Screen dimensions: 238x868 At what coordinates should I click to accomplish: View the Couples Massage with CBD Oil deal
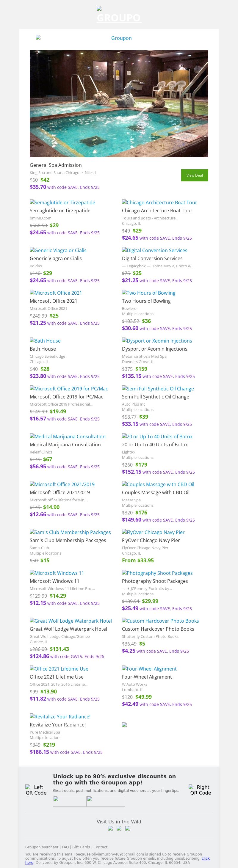tap(158, 484)
